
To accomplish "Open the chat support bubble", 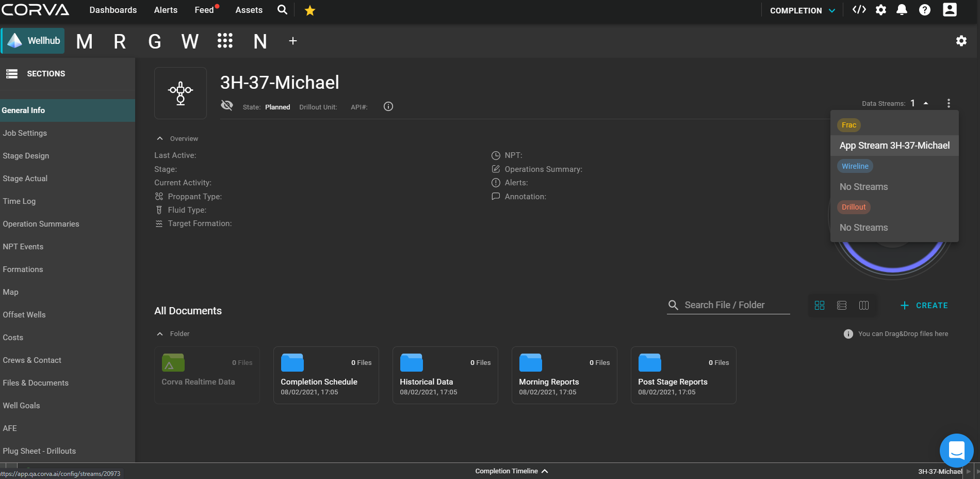I will tap(956, 451).
